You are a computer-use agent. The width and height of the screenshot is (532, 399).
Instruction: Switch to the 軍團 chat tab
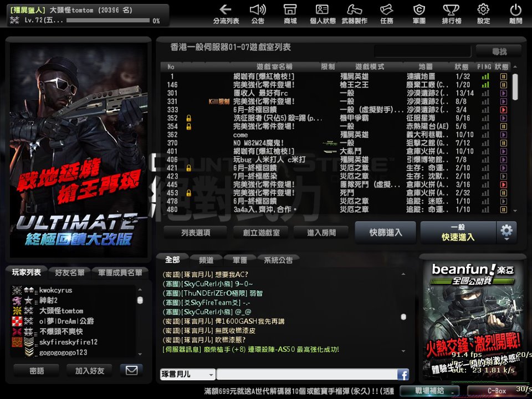pos(239,260)
